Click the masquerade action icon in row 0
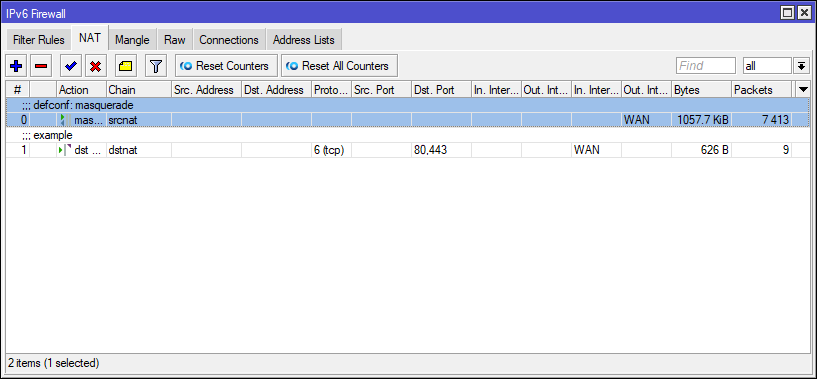Screen dimensions: 817x379 pos(65,120)
